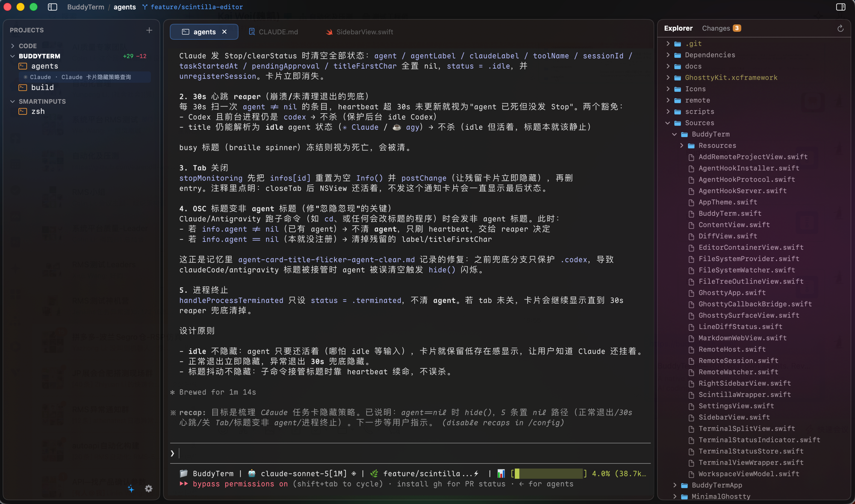This screenshot has width=855, height=504.
Task: Open WorkspaceViewModel.swift file
Action: click(x=749, y=474)
